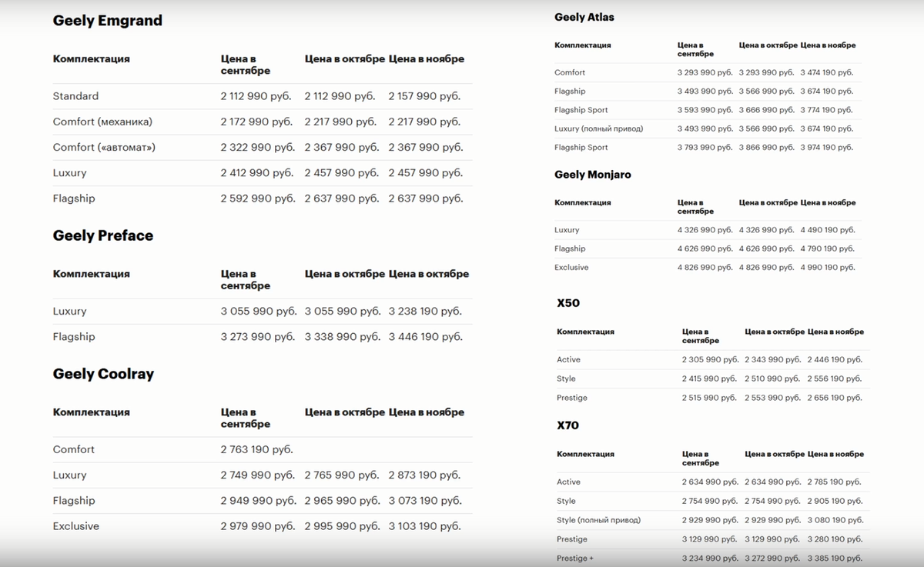The image size is (924, 567).
Task: Click X50 Style October price "2 510 990 руб."
Action: (x=772, y=379)
